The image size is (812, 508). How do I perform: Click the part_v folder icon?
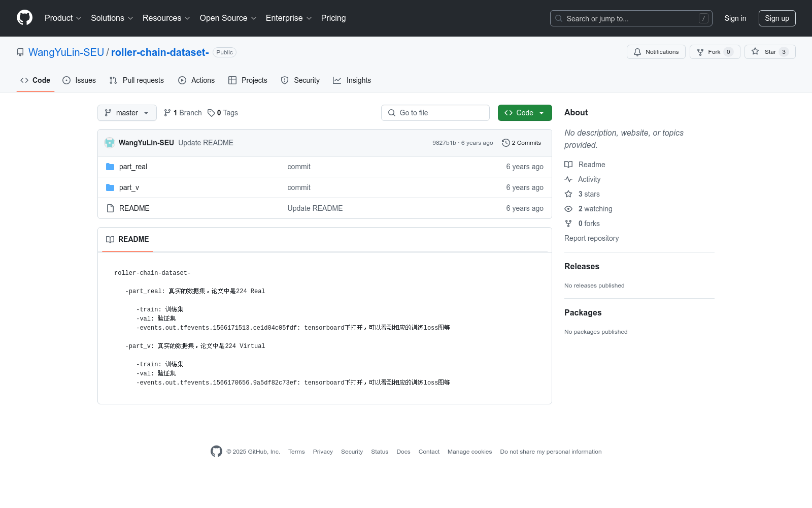(x=110, y=187)
